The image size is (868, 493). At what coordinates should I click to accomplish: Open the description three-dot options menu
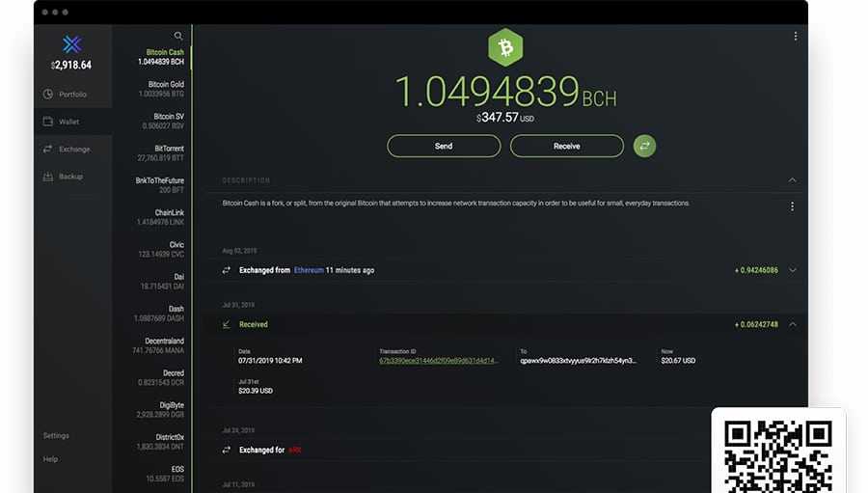click(x=792, y=206)
